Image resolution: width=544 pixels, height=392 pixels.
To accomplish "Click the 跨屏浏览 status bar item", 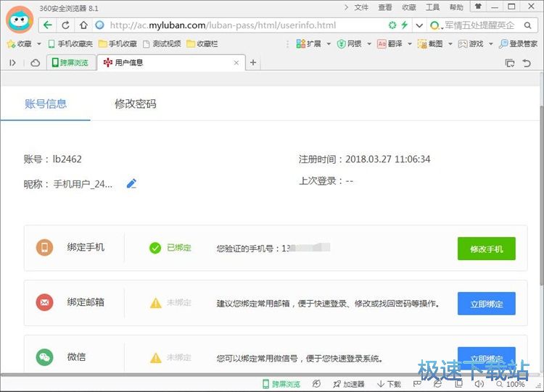I will (281, 384).
